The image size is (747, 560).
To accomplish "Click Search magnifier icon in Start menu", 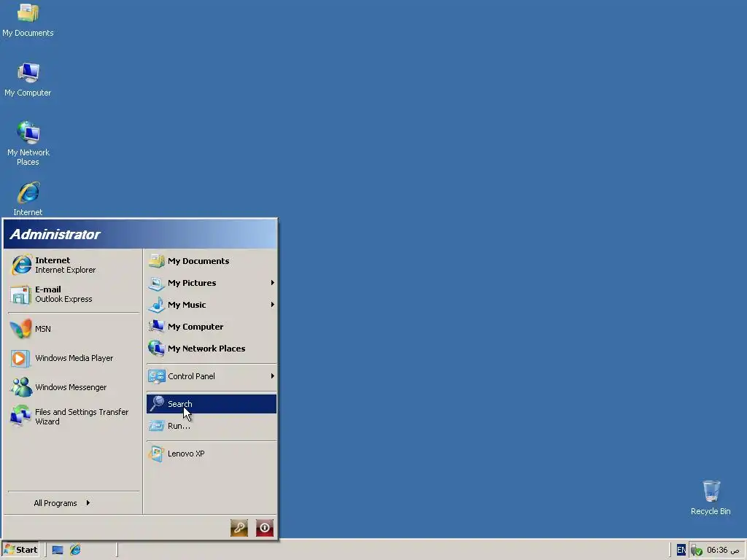I will coord(157,404).
